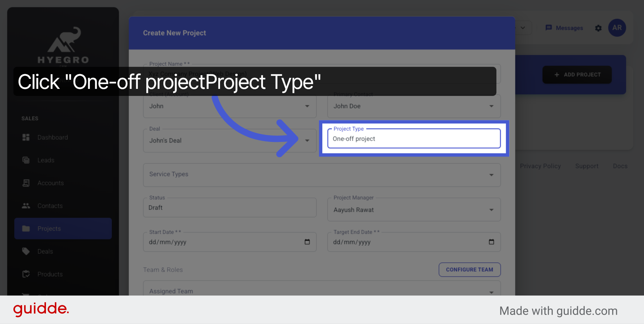644x324 pixels.
Task: Open the Primary Contact dropdown
Action: coord(491,106)
